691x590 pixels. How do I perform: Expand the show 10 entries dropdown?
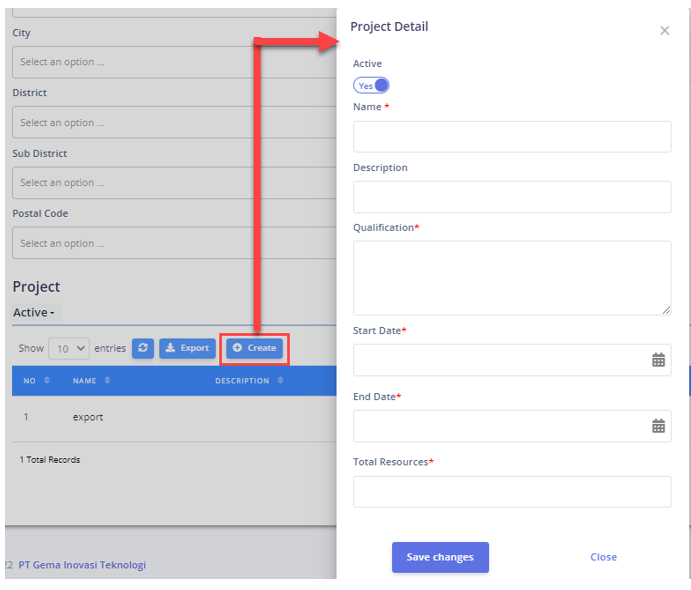pyautogui.click(x=69, y=349)
